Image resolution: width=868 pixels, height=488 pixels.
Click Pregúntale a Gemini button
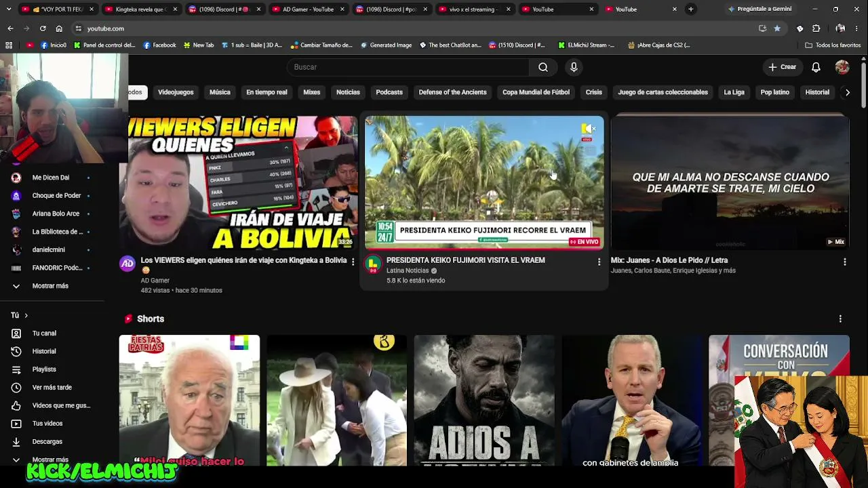click(x=759, y=9)
